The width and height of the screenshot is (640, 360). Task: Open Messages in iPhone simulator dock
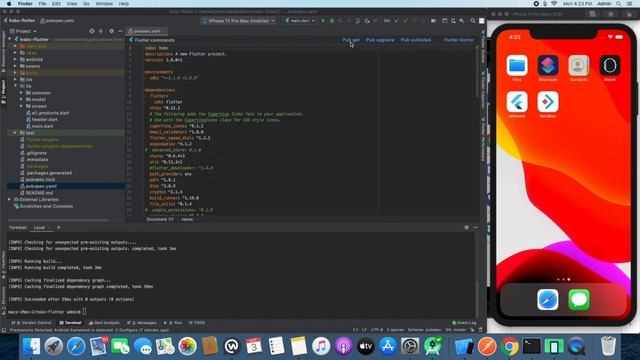579,300
